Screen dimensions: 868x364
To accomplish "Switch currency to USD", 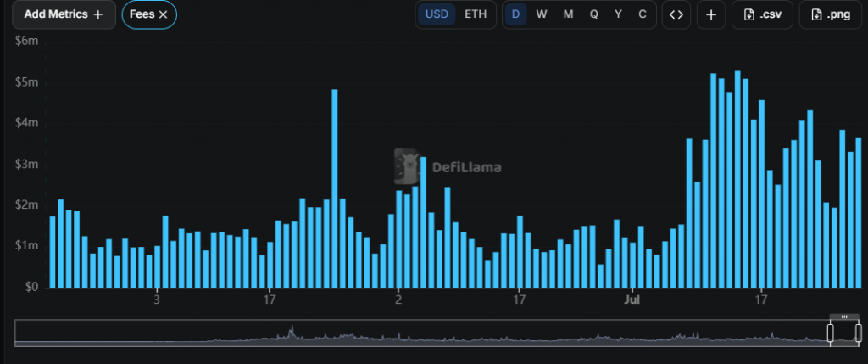I will click(437, 14).
